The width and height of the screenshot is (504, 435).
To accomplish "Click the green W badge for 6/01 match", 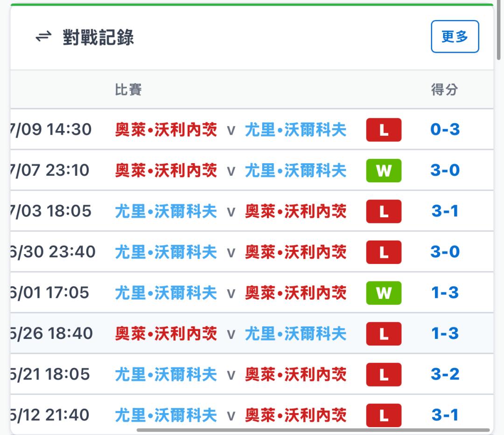I will (x=384, y=293).
